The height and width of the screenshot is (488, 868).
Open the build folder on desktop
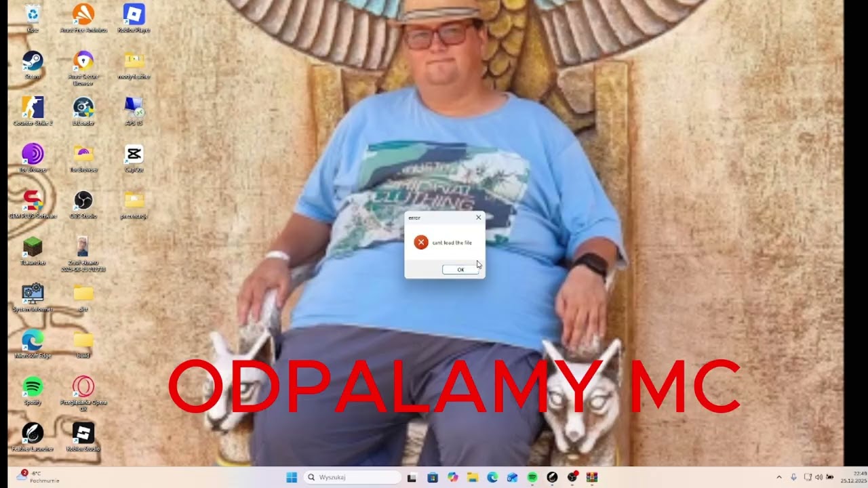tap(83, 344)
